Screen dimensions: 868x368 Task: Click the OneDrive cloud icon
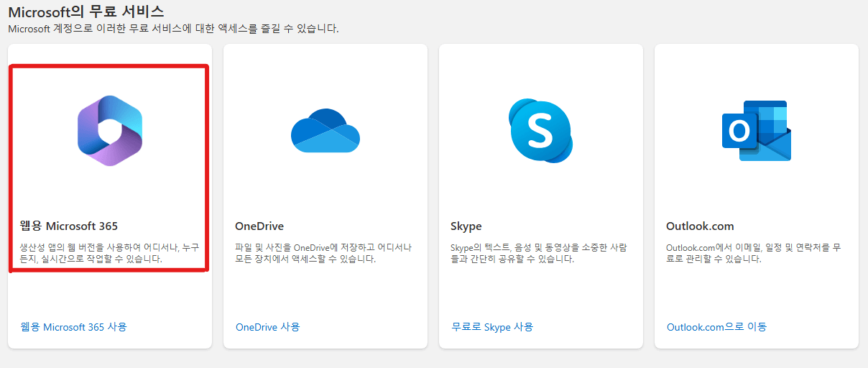(x=325, y=130)
